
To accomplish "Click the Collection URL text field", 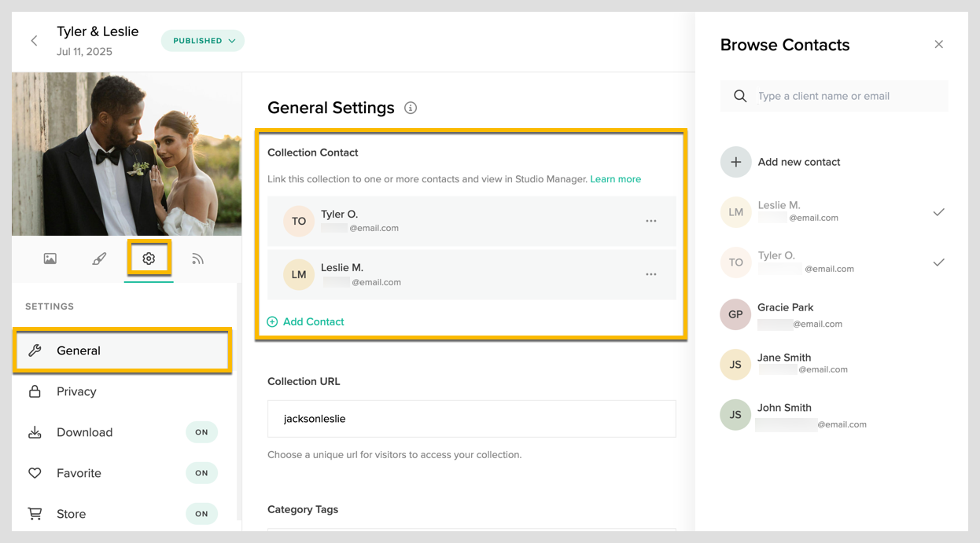I will [471, 419].
